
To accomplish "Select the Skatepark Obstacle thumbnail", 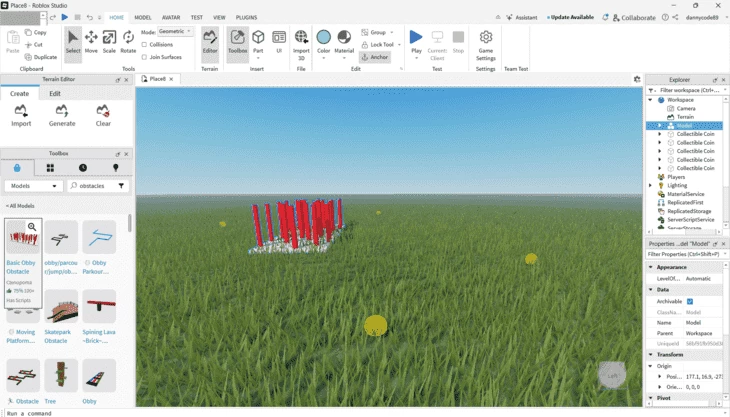I will tap(61, 306).
